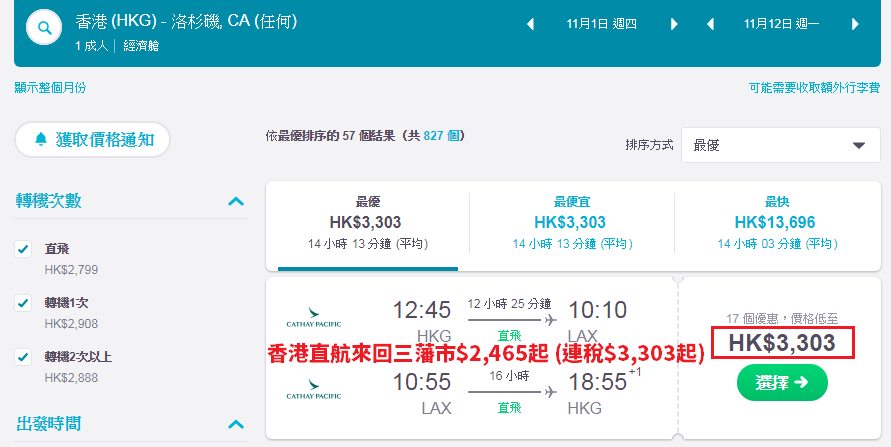This screenshot has width=891, height=447.
Task: Click the green 選擇 select button
Action: click(x=782, y=382)
